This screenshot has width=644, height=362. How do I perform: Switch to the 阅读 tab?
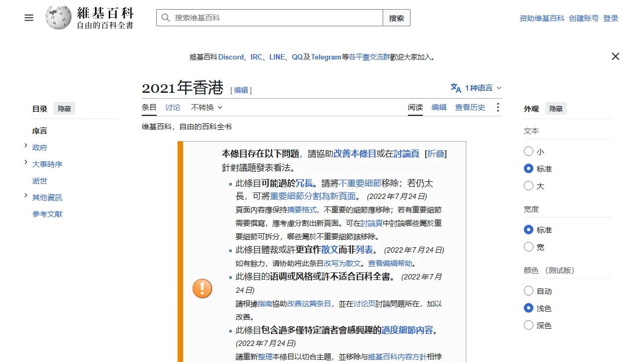[415, 107]
